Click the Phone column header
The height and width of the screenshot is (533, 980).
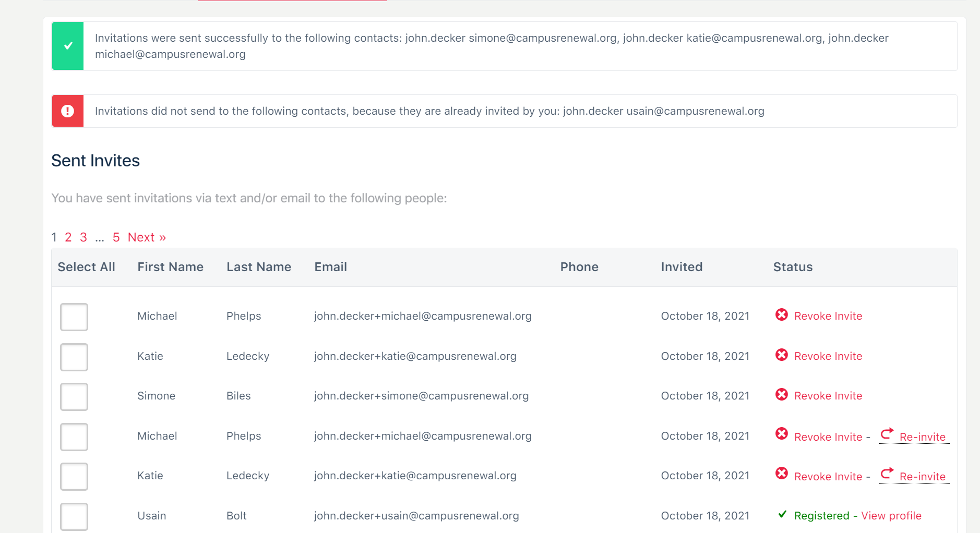pyautogui.click(x=579, y=267)
